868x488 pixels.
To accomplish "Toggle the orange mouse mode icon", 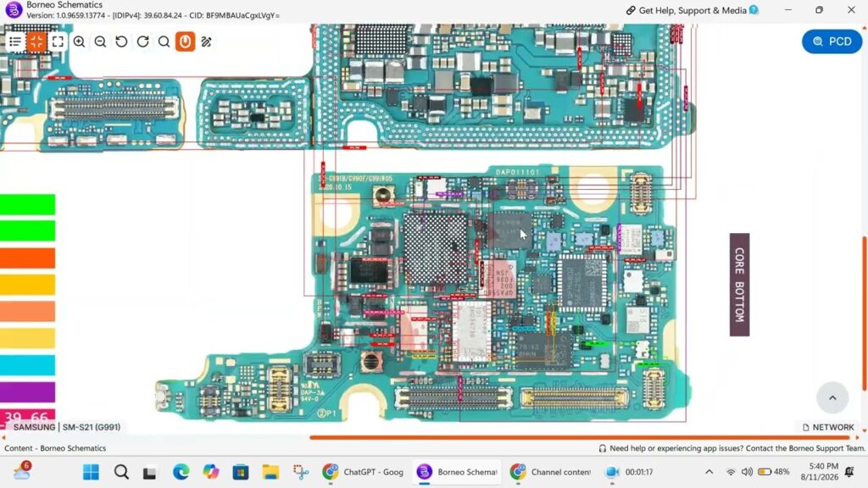I will (185, 42).
